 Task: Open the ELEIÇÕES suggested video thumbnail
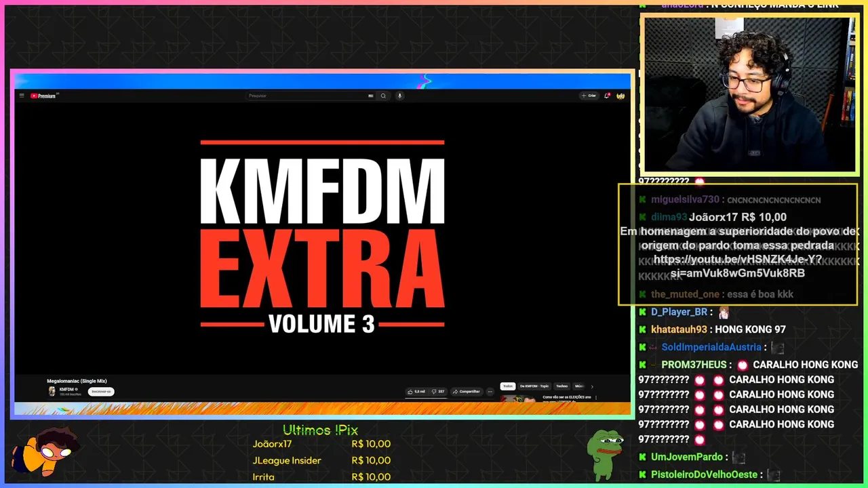tap(519, 399)
